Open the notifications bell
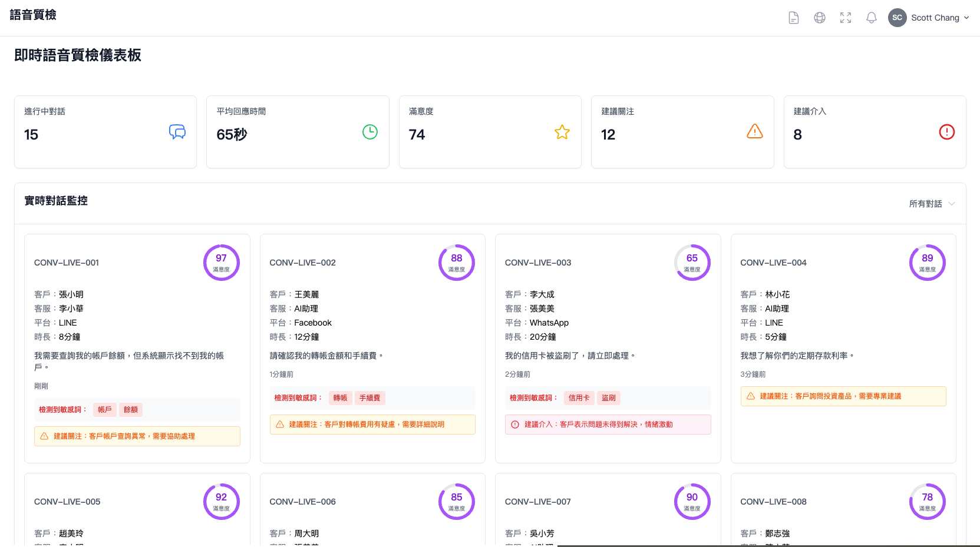This screenshot has width=980, height=547. pos(872,18)
